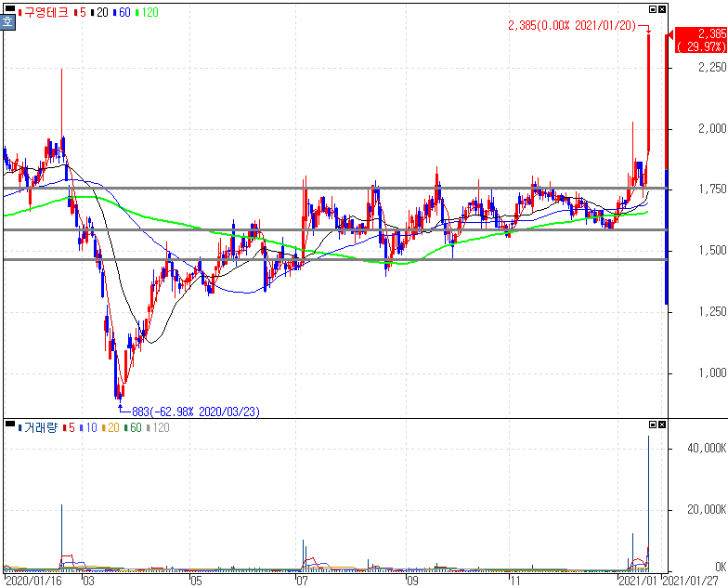Select the gray horizontal line just below 1,600
Screen dimensions: 728x588
(335, 230)
